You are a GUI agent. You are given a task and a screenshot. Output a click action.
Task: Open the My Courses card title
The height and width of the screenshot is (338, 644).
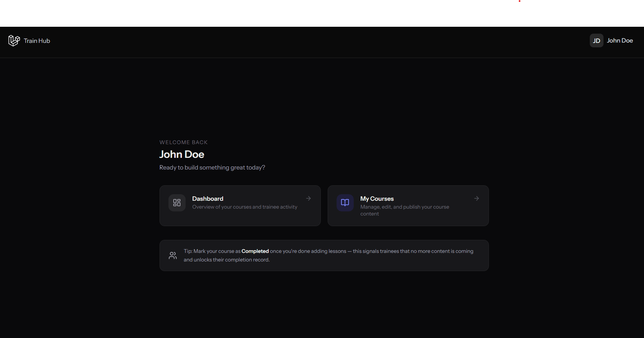pos(377,199)
